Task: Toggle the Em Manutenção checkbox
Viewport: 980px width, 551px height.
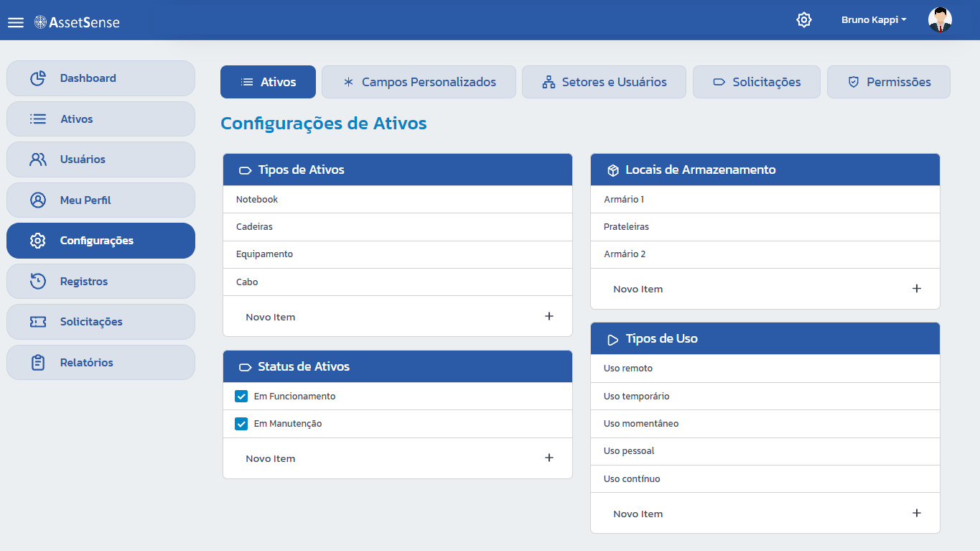Action: click(241, 424)
